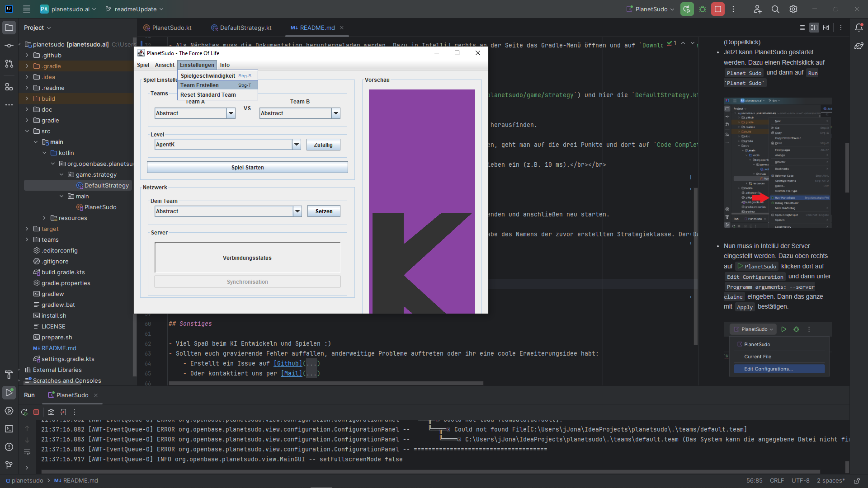The width and height of the screenshot is (868, 488).
Task: Open the Problems tool window icon
Action: 9,447
